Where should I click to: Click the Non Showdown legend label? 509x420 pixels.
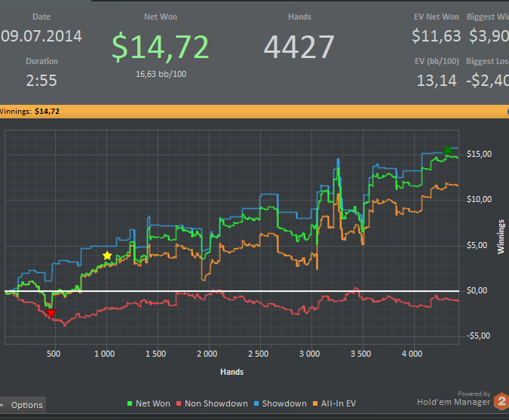click(216, 403)
